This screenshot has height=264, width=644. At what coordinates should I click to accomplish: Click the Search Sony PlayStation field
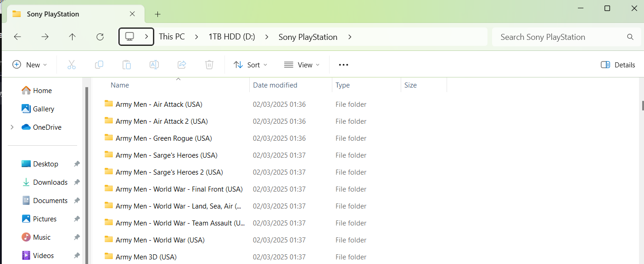click(566, 37)
